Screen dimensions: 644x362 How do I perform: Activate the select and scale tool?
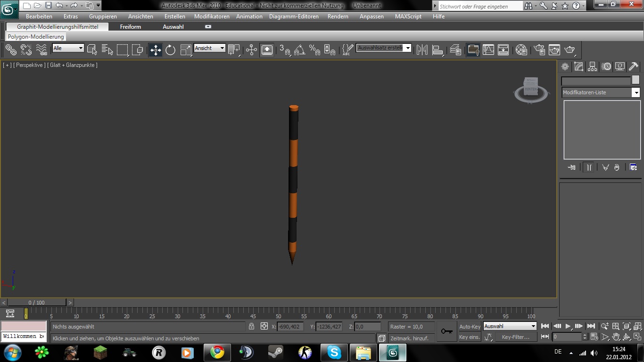(x=186, y=49)
